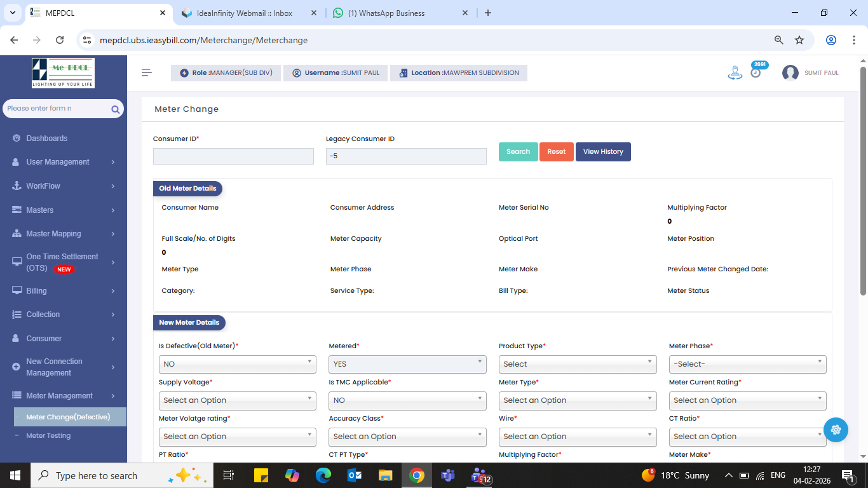Click the location support icon in header
Image resolution: width=868 pixels, height=488 pixels.
[x=735, y=73]
